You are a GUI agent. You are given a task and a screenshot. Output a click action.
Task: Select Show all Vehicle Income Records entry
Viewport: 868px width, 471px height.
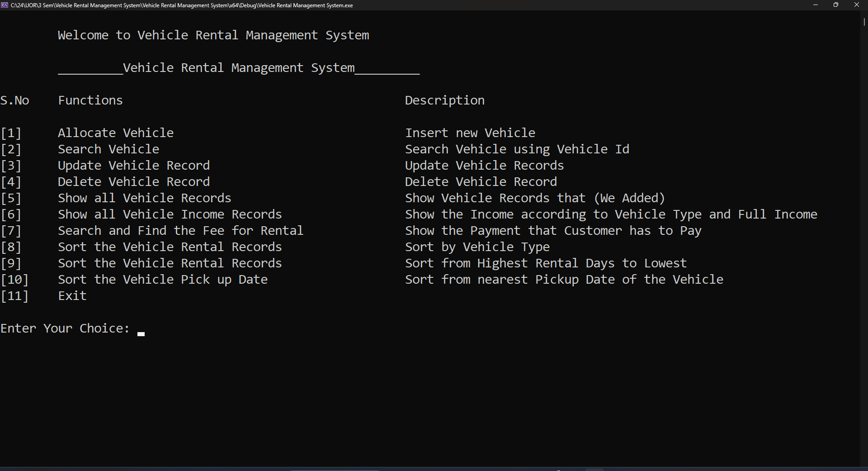pos(170,214)
